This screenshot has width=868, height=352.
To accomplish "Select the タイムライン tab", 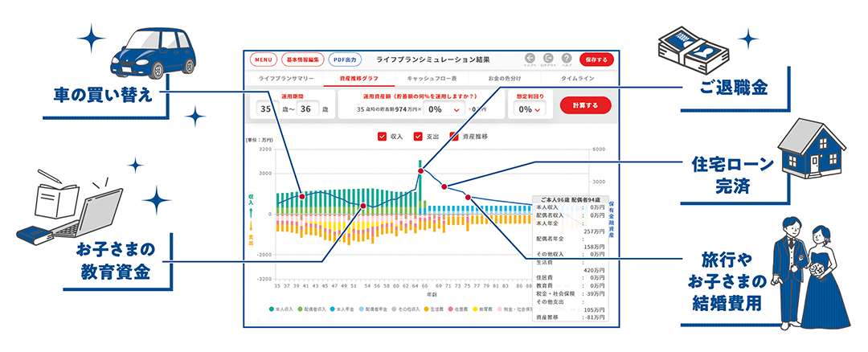I will point(577,80).
